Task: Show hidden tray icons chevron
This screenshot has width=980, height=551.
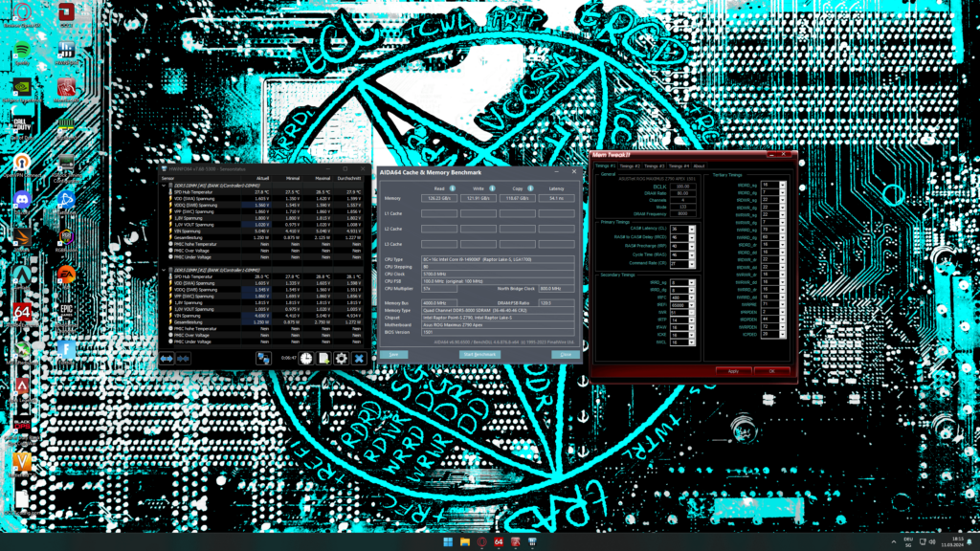Action: 893,541
